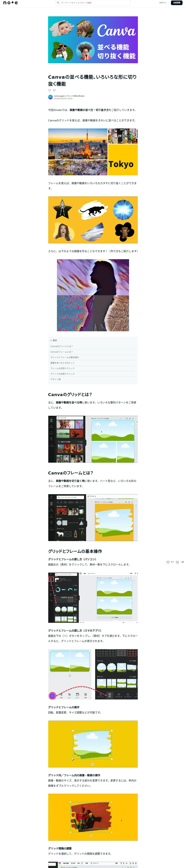Select the subheading グリッドとフレームの探し方（スマホアプリ）
Screen dimensions: 186x868
(x=75, y=630)
